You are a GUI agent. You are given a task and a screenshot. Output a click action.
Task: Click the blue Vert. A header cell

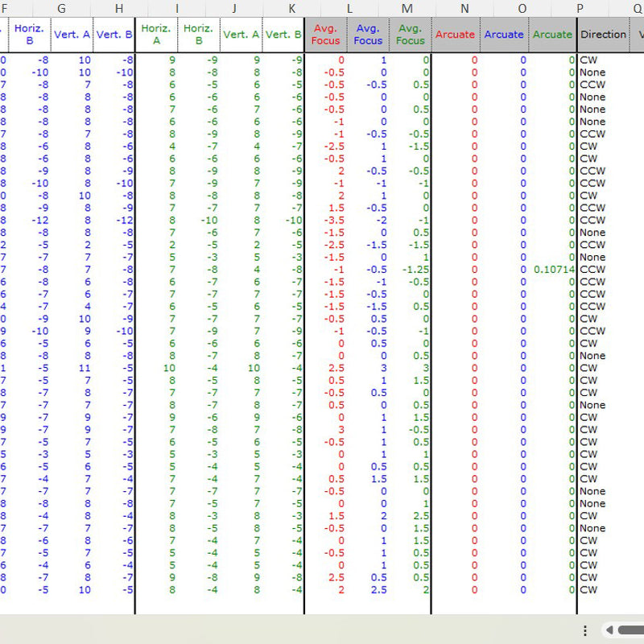tap(72, 35)
